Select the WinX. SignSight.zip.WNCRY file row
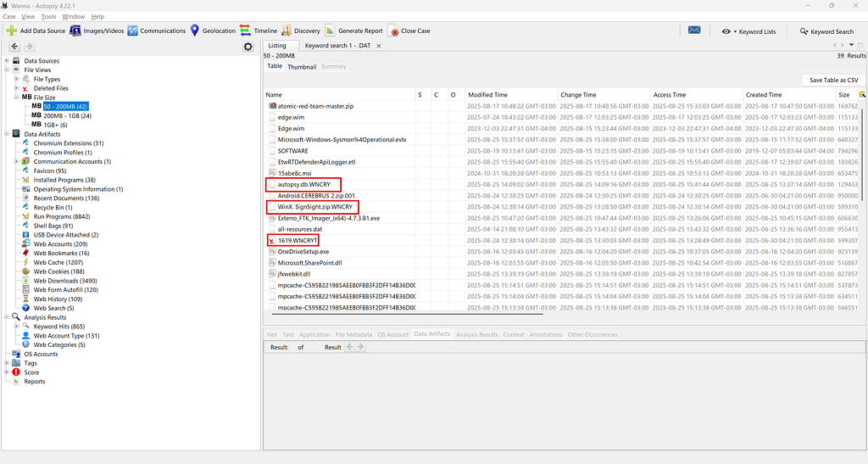This screenshot has width=868, height=464. coord(562,206)
